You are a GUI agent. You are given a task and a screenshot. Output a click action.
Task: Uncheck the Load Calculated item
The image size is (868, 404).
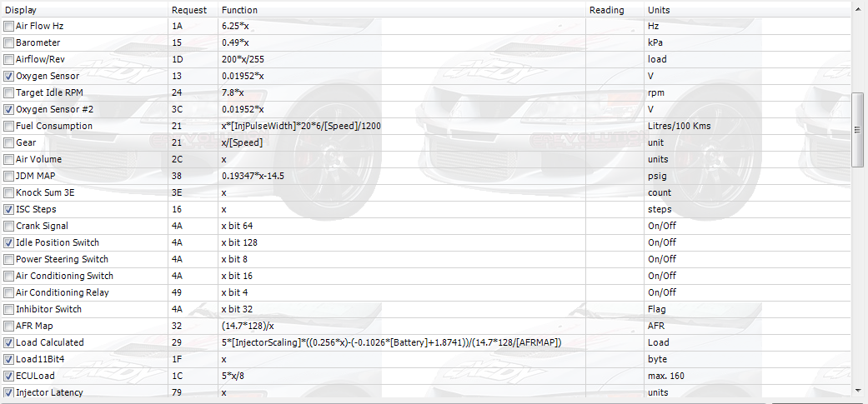click(x=9, y=342)
